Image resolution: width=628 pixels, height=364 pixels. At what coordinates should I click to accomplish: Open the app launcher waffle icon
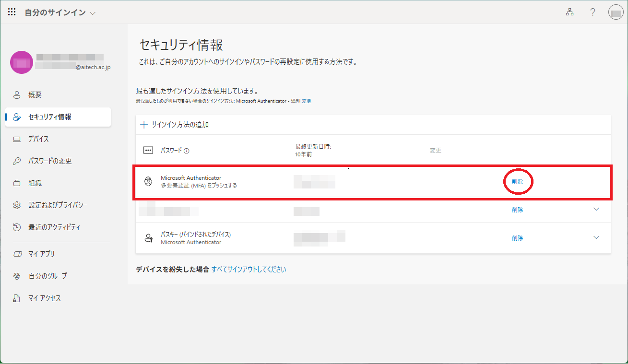tap(12, 12)
